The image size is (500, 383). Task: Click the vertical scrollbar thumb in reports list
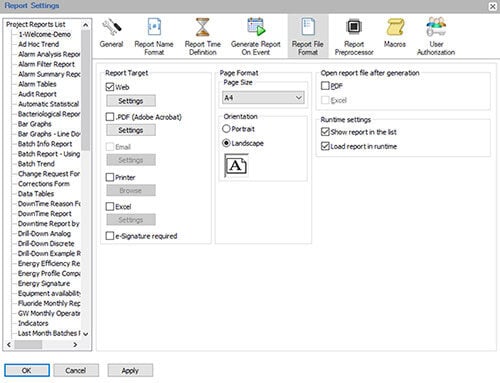86,90
